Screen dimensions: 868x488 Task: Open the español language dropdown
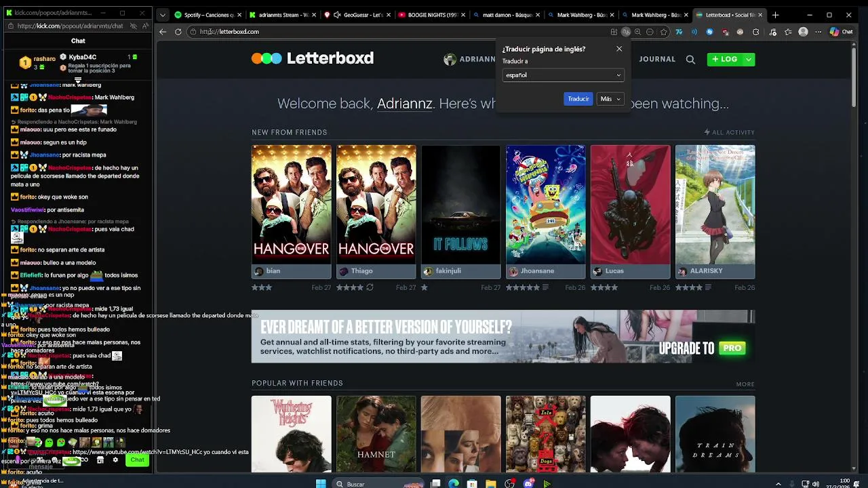tap(563, 75)
